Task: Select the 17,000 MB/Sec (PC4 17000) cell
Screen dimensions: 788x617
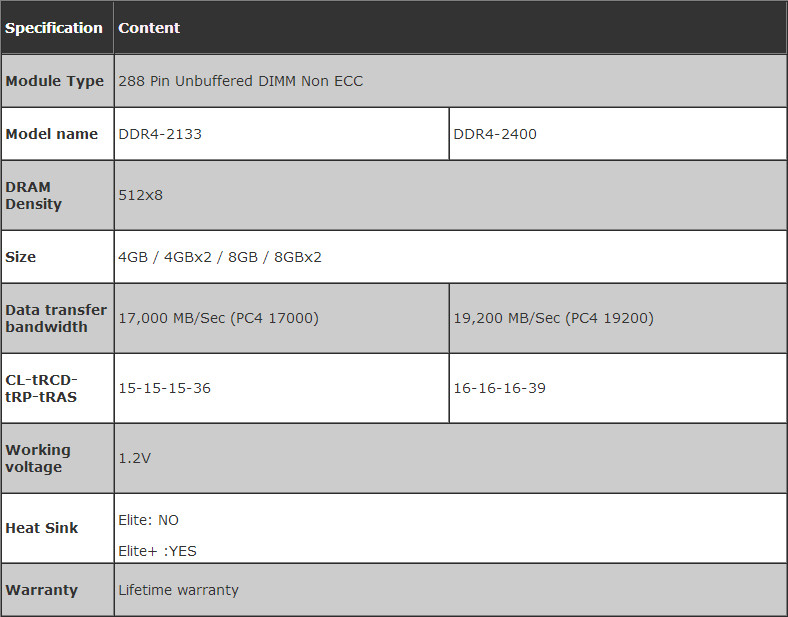Action: coord(218,318)
